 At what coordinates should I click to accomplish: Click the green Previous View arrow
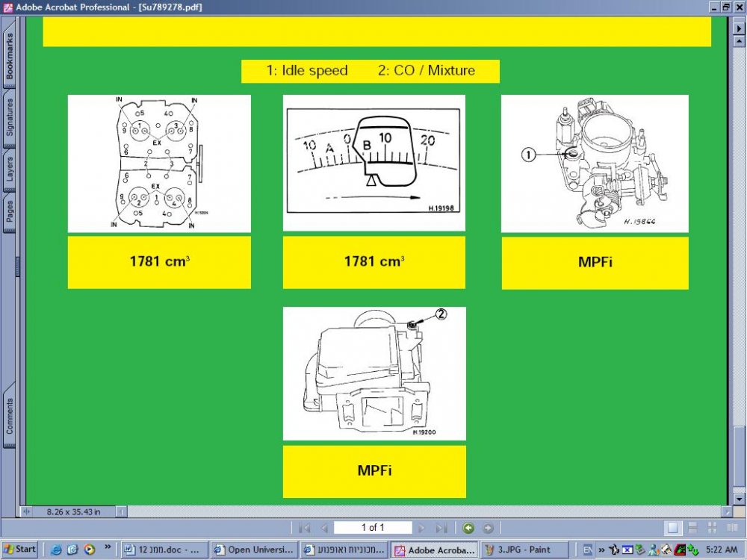468,528
